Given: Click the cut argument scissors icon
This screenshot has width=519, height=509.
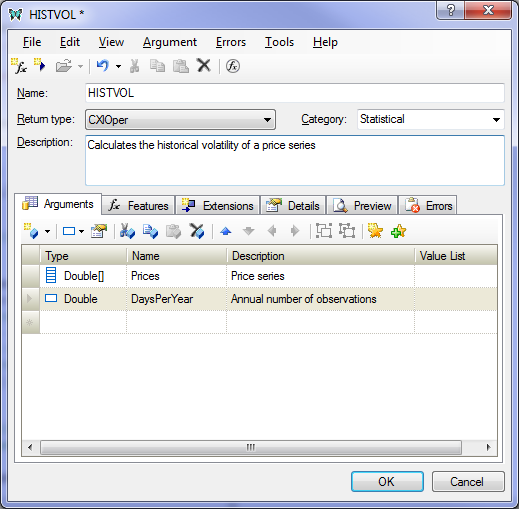Looking at the screenshot, I should tap(127, 231).
